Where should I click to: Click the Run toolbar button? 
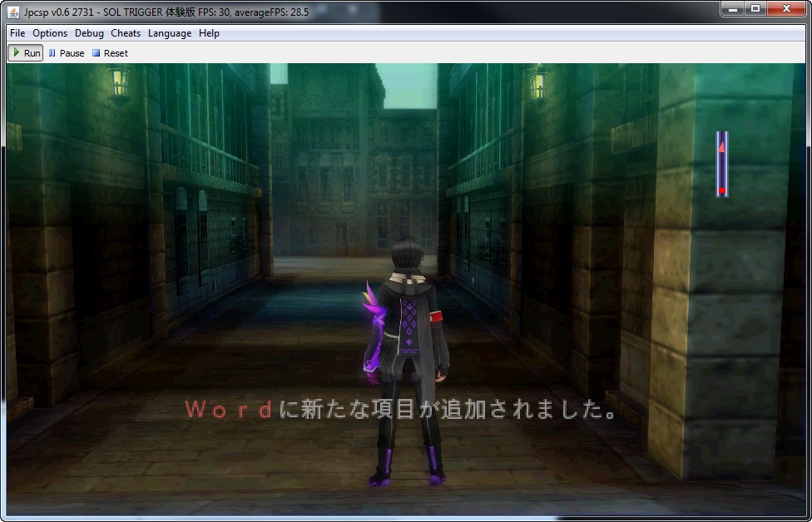pos(25,52)
